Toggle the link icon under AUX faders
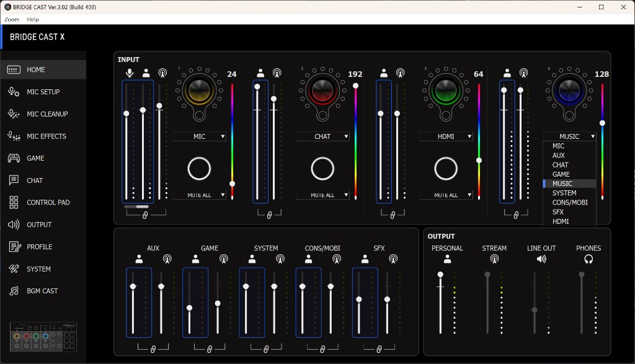Image resolution: width=635 pixels, height=364 pixels. point(153,349)
